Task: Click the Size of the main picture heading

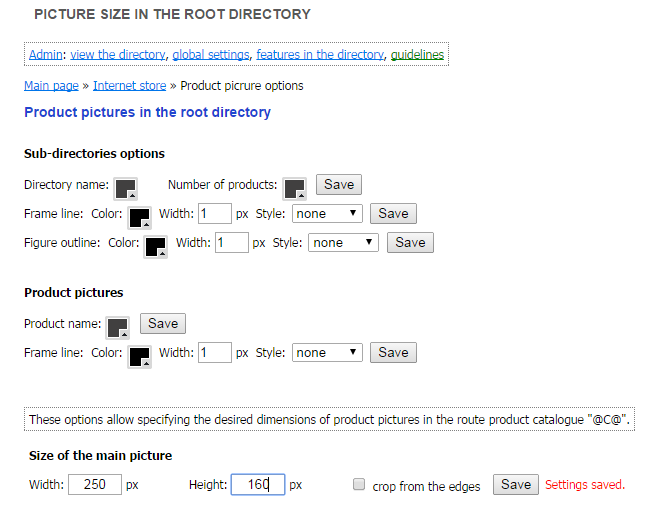Action: coord(101,455)
